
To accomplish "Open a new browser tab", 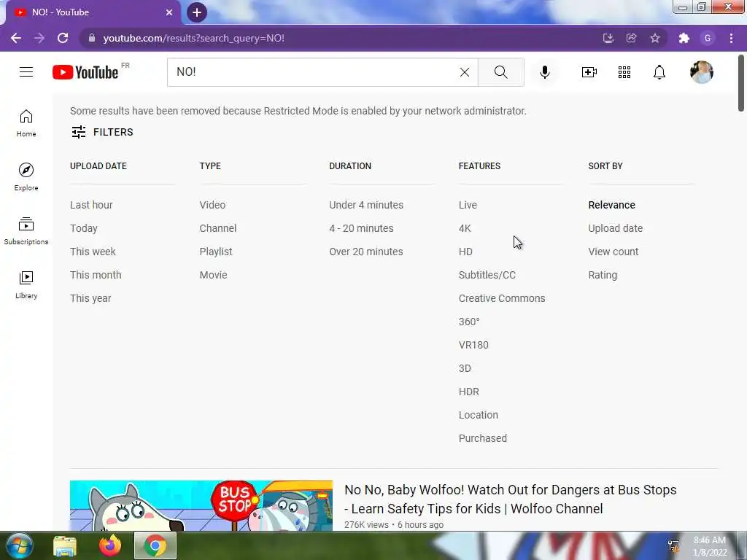I will [x=197, y=12].
